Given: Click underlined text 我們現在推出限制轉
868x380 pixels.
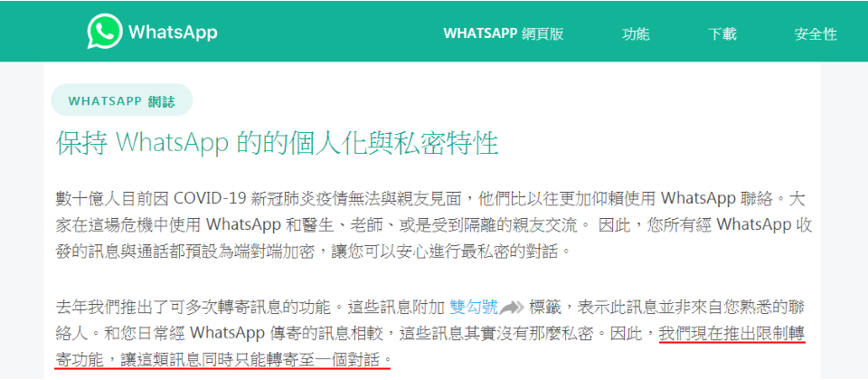Looking at the screenshot, I should pyautogui.click(x=731, y=334).
